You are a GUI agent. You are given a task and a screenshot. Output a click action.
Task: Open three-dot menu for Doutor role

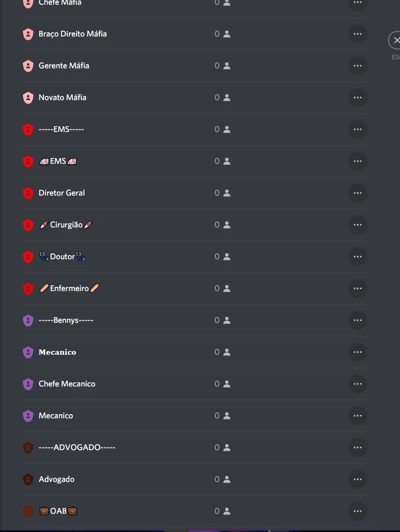pyautogui.click(x=358, y=257)
